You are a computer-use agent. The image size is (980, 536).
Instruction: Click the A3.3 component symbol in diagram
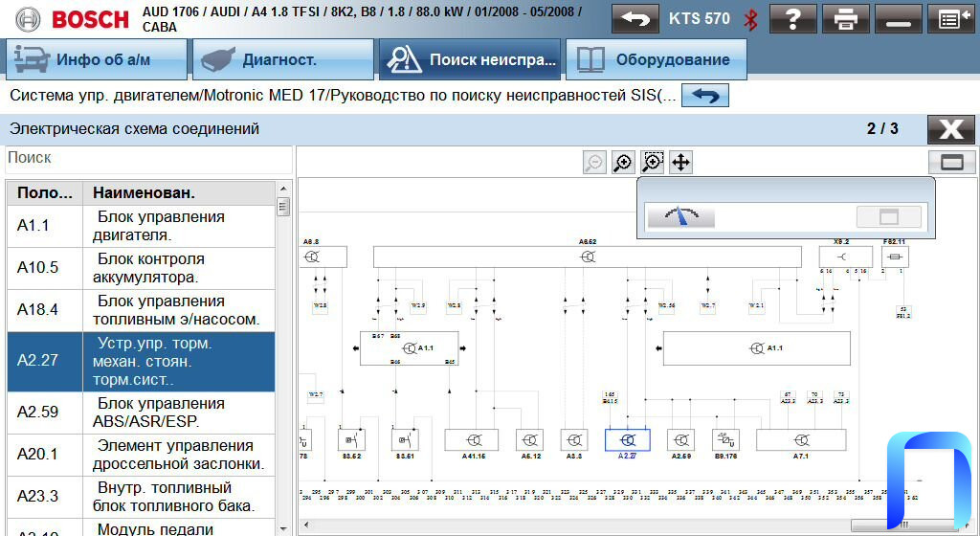pyautogui.click(x=574, y=440)
